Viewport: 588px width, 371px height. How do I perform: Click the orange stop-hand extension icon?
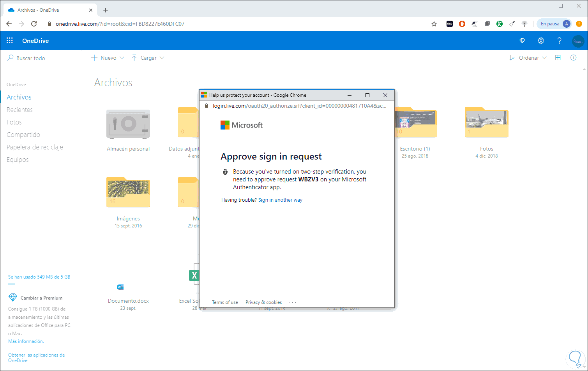coord(462,24)
